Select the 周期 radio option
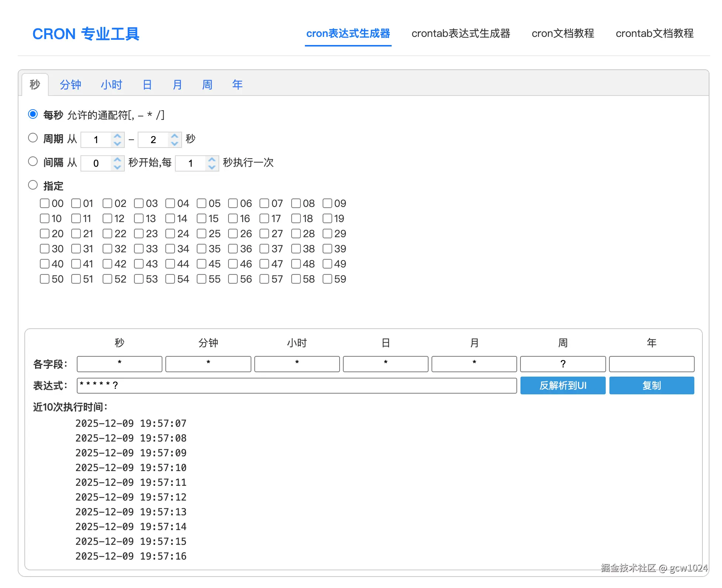 coord(33,138)
